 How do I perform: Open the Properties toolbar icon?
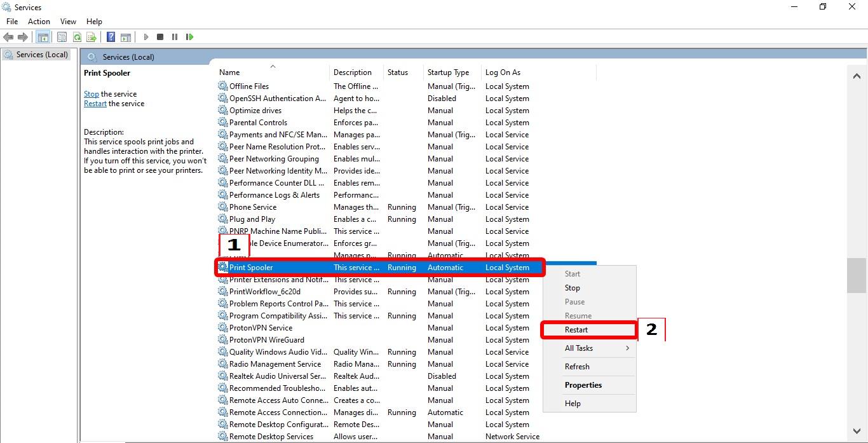[62, 37]
